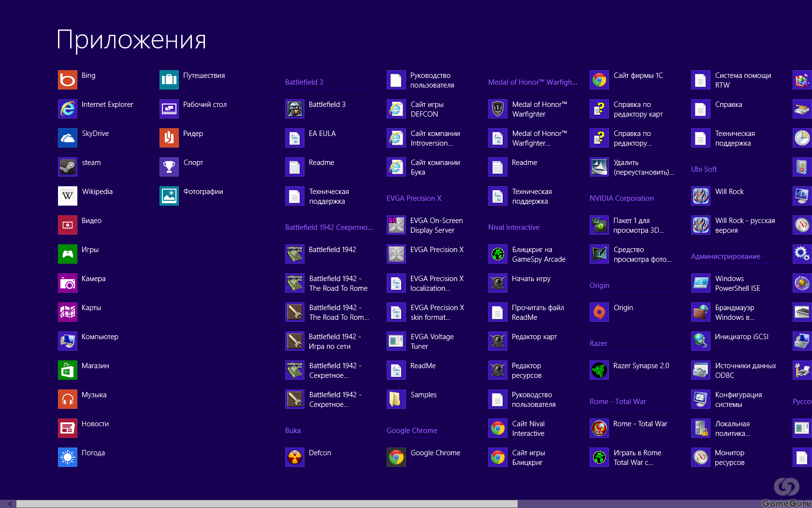The height and width of the screenshot is (508, 812).
Task: Click the horizontal scrollbar thumb
Action: click(267, 504)
